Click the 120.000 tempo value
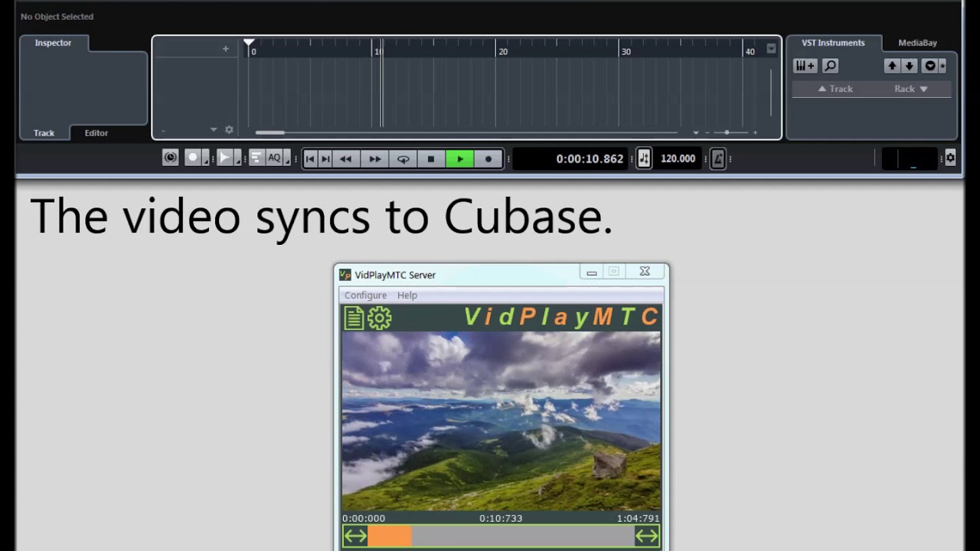Image resolution: width=980 pixels, height=551 pixels. [678, 158]
